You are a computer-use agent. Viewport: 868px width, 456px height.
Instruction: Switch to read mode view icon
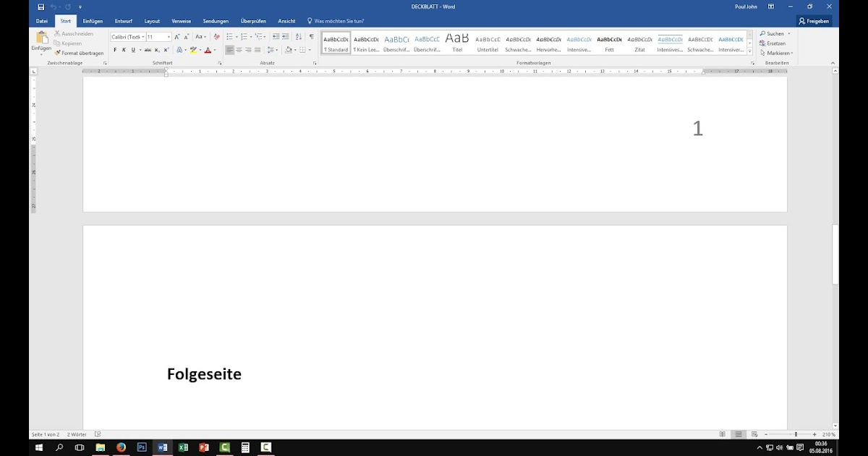point(722,434)
